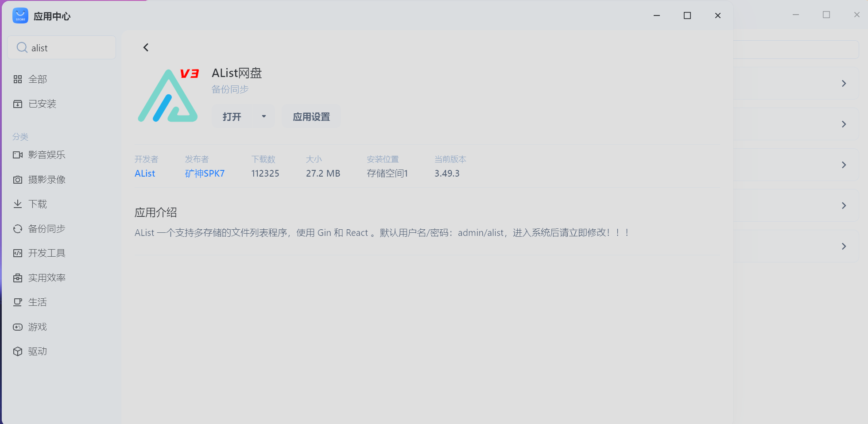Click the App Center store logo

coord(20,15)
